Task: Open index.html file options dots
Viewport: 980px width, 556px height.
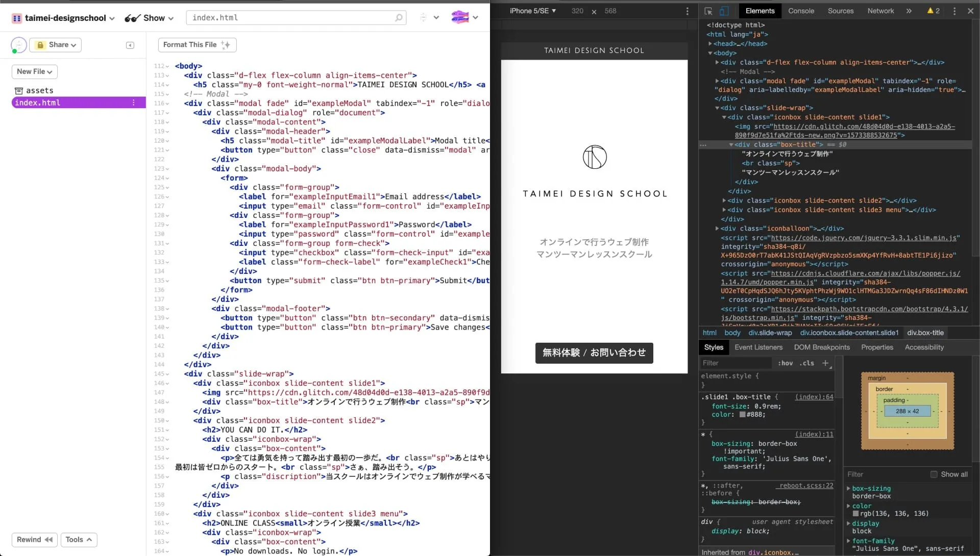Action: pos(134,103)
